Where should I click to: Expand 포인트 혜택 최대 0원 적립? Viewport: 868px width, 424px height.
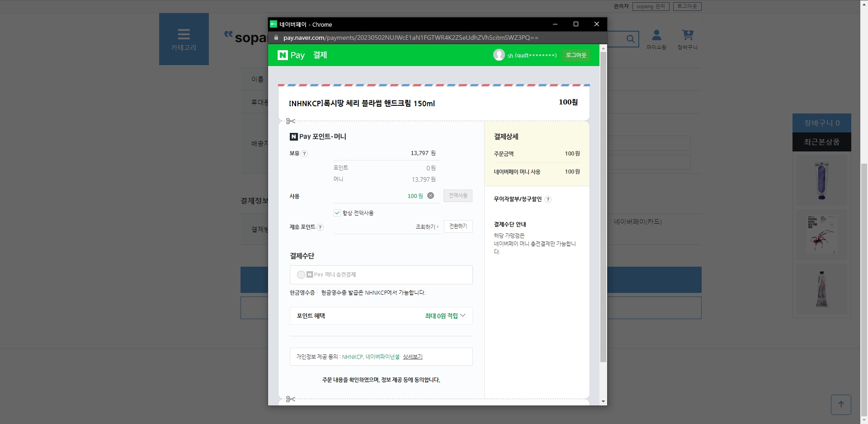(381, 316)
